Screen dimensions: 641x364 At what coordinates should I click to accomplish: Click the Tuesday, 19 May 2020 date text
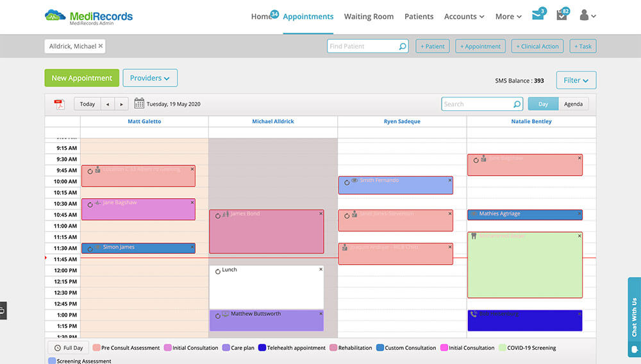173,104
